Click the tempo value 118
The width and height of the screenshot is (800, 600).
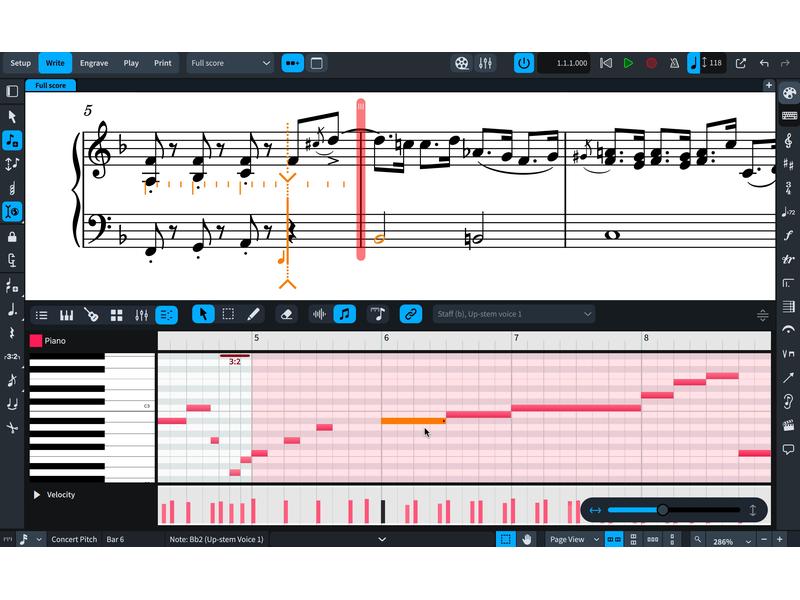[713, 63]
